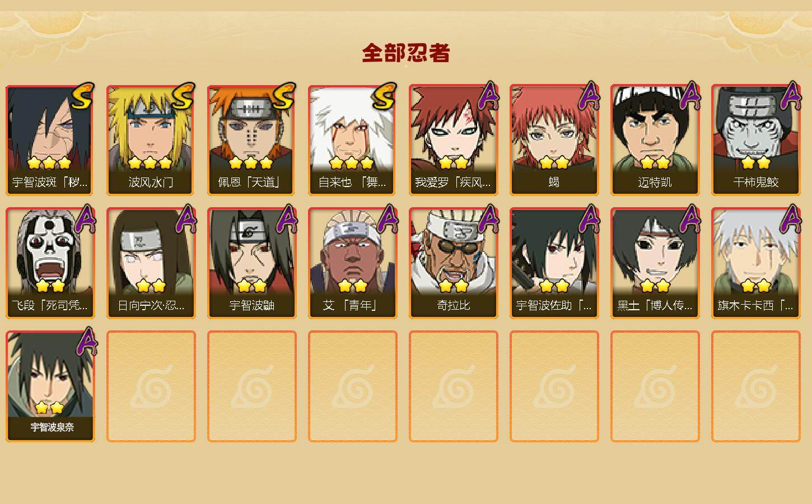Click the A rank badge on 飞段 card
The width and height of the screenshot is (812, 504).
pos(85,218)
